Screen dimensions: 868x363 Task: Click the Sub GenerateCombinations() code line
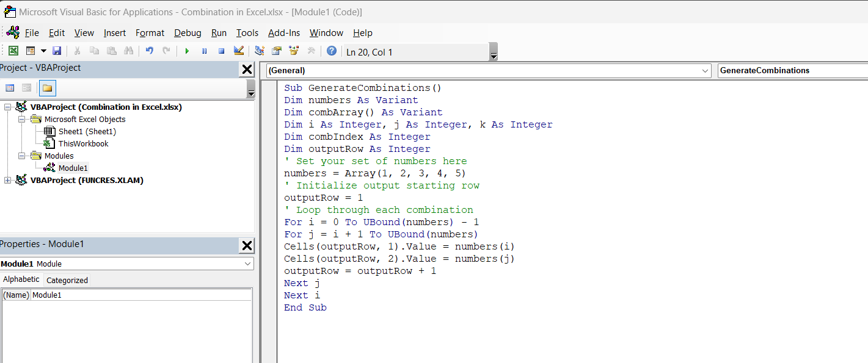[363, 88]
